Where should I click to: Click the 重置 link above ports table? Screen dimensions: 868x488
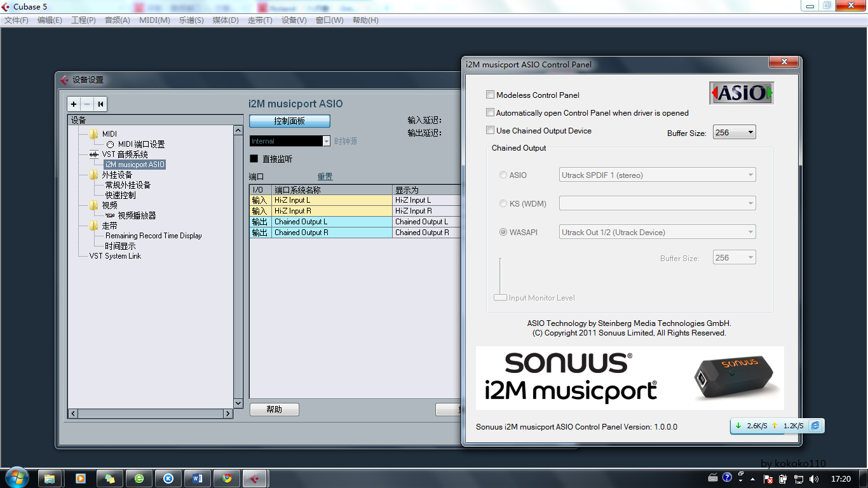[325, 177]
